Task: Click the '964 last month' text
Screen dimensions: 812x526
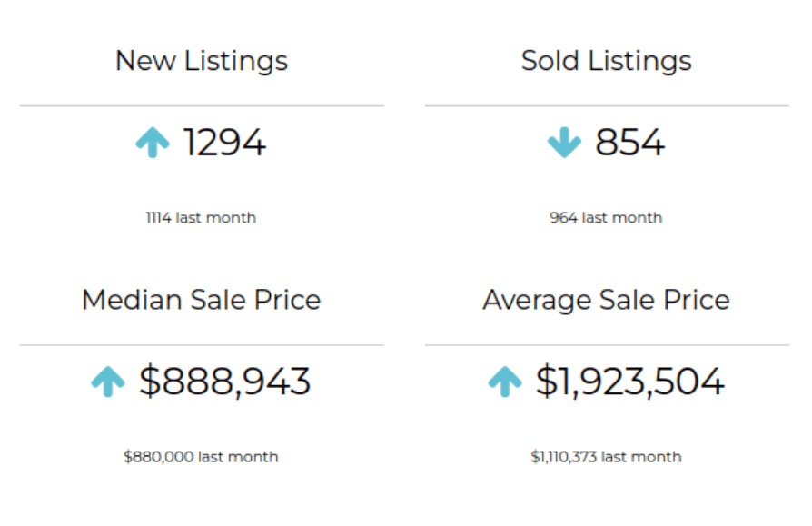Action: pos(606,218)
